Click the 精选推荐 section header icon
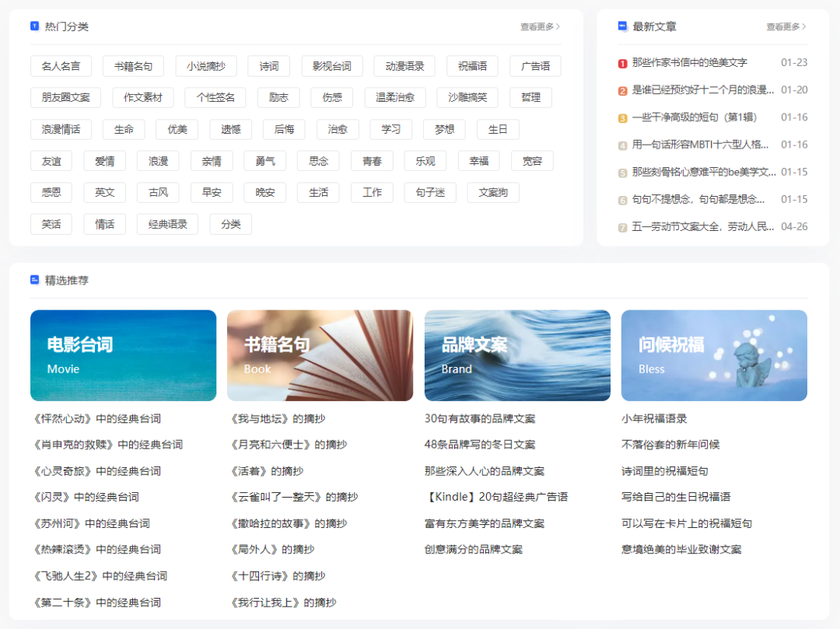 click(34, 281)
